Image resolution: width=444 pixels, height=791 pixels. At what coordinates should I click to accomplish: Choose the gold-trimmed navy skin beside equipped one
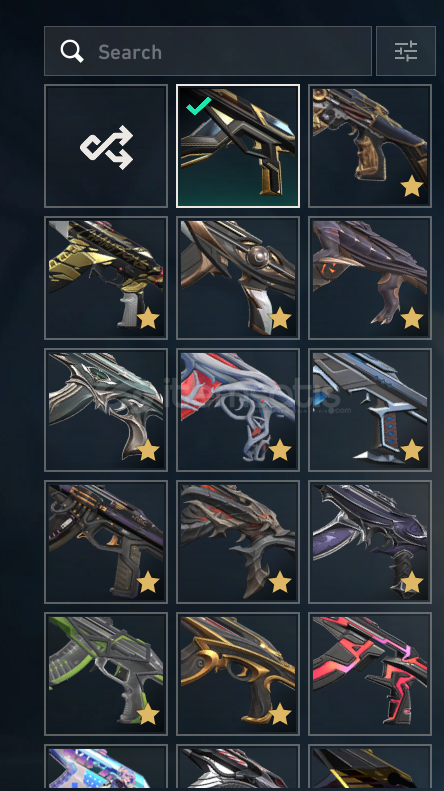(x=370, y=146)
